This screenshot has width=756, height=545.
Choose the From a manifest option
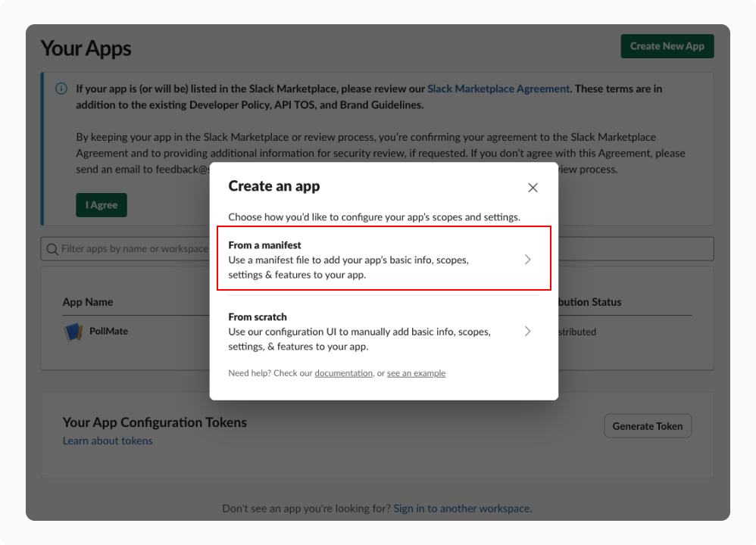(x=384, y=258)
